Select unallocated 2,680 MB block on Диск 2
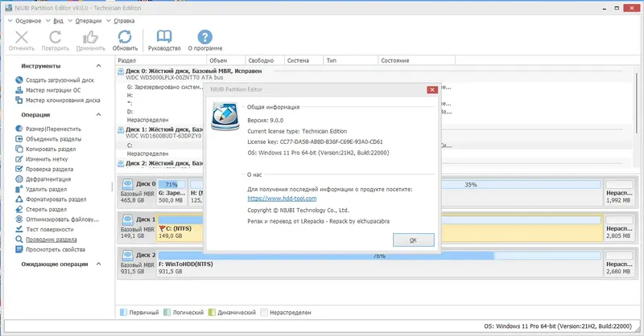The image size is (644, 336). coord(619,263)
